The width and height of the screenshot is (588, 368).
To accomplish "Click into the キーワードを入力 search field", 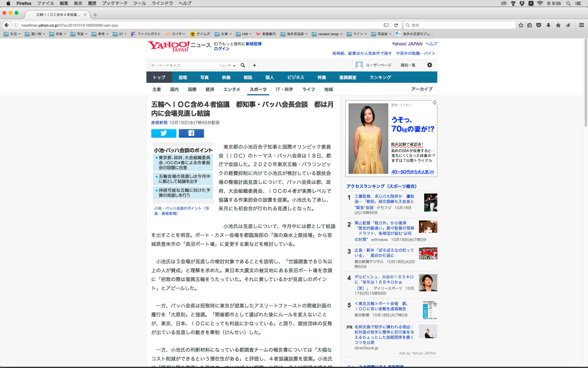I will (184, 65).
